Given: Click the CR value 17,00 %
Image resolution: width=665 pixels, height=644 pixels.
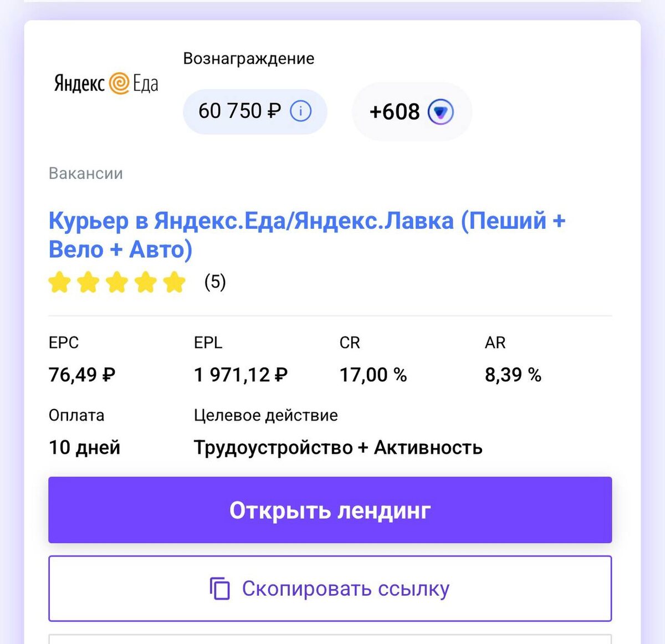Looking at the screenshot, I should [x=373, y=375].
